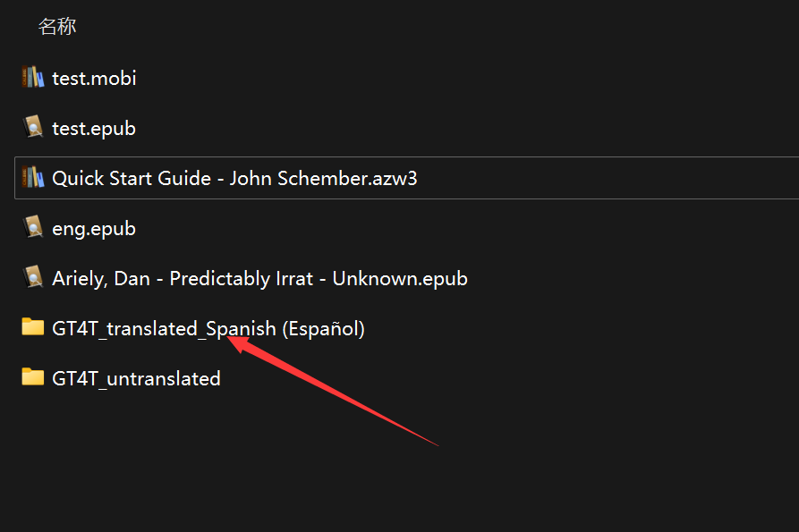Click the GT4T_untranslated folder icon
The height and width of the screenshot is (532, 799).
(33, 378)
